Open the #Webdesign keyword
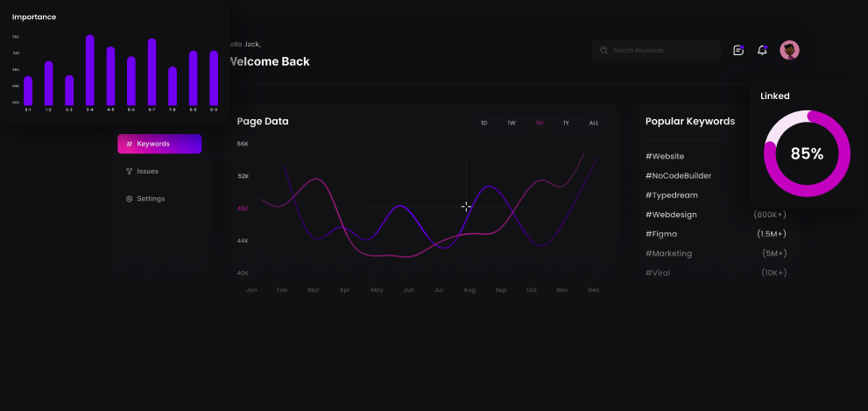The height and width of the screenshot is (411, 868). 671,215
